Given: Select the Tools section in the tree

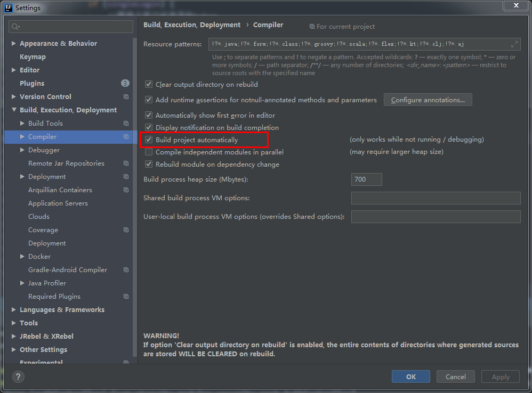Looking at the screenshot, I should click(x=29, y=323).
